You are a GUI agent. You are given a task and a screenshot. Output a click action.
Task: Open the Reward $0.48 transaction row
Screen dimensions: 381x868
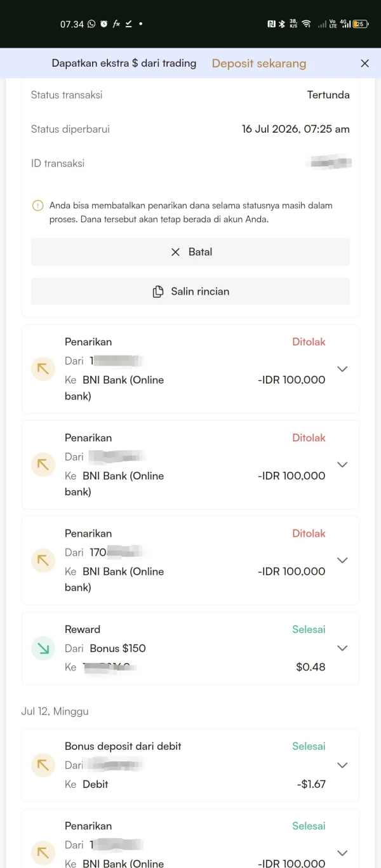coord(190,648)
